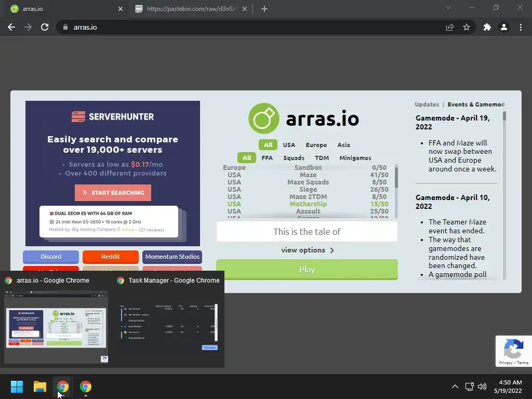The width and height of the screenshot is (532, 399).
Task: Select the All region filter
Action: coord(268,145)
